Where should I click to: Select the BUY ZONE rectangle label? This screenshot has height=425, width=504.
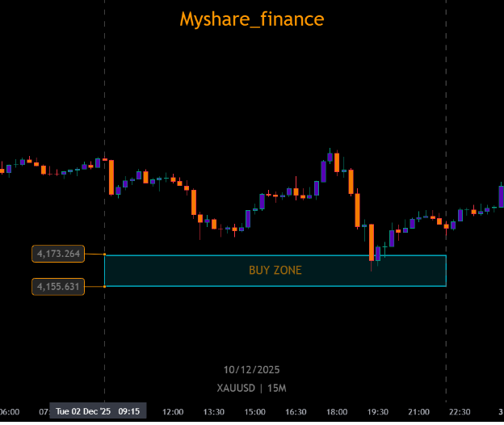coord(275,271)
